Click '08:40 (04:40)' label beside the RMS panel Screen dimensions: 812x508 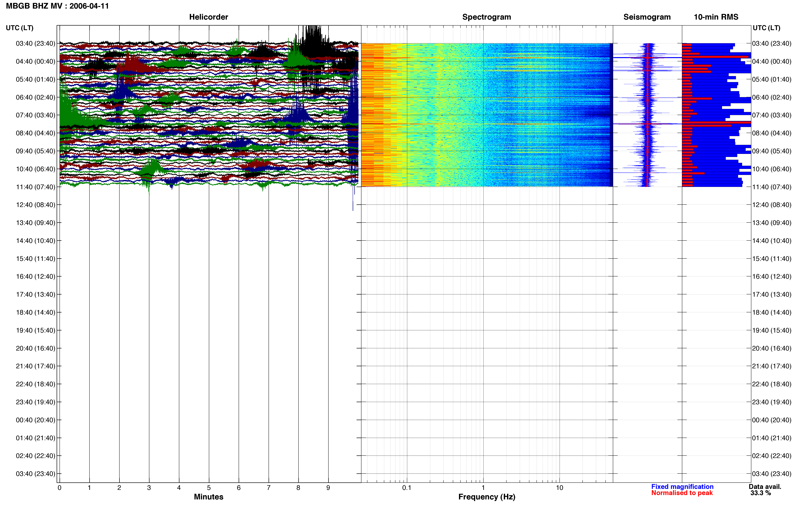[772, 133]
